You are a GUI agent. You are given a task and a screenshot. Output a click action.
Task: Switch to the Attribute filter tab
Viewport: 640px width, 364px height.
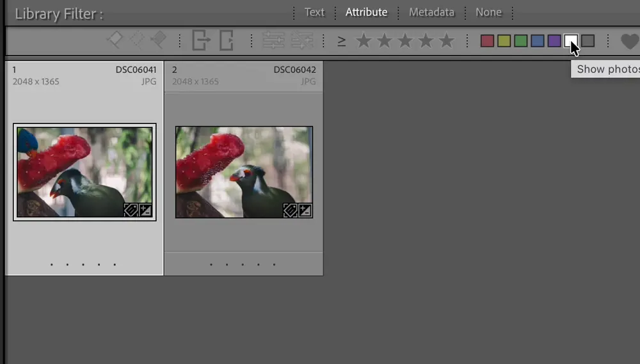pyautogui.click(x=367, y=12)
